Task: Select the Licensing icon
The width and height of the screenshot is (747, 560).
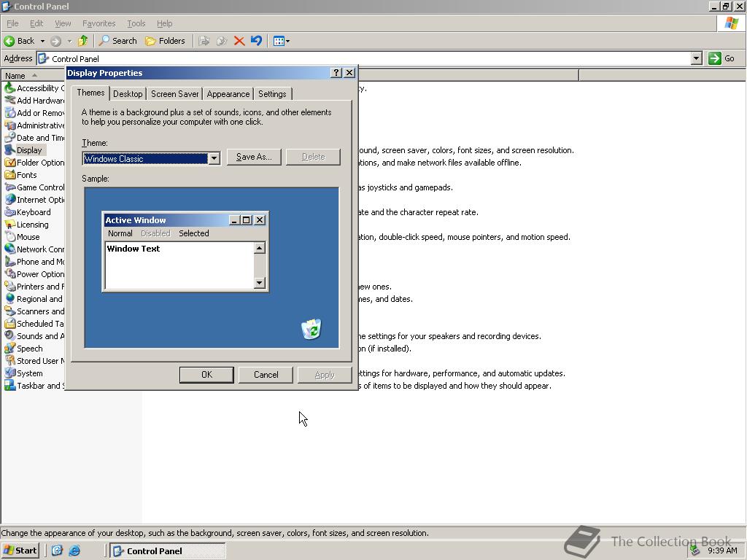Action: pyautogui.click(x=9, y=224)
